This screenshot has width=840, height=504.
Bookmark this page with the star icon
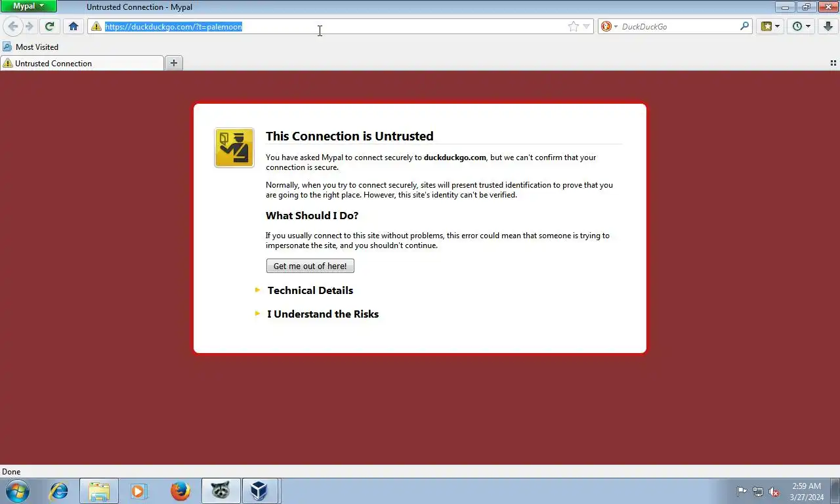tap(574, 26)
